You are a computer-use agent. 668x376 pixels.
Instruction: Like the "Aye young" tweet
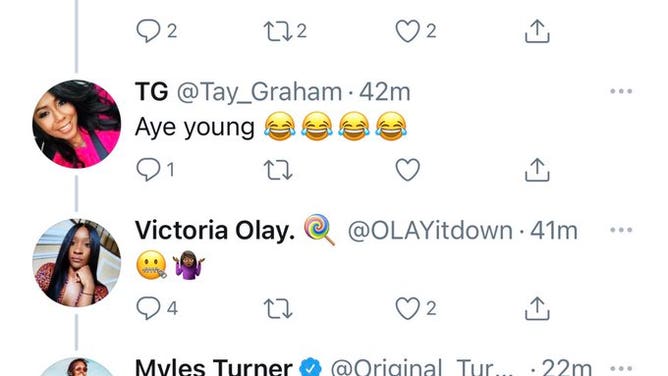(408, 169)
